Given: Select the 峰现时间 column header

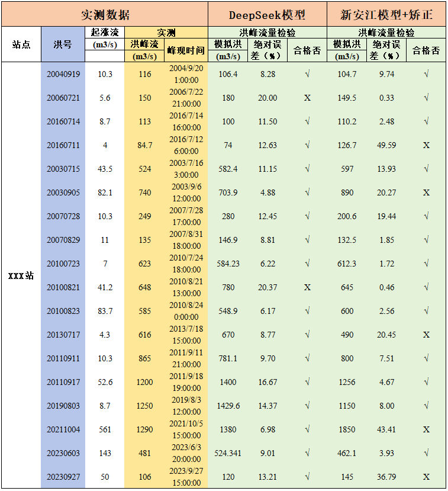Looking at the screenshot, I should 186,50.
